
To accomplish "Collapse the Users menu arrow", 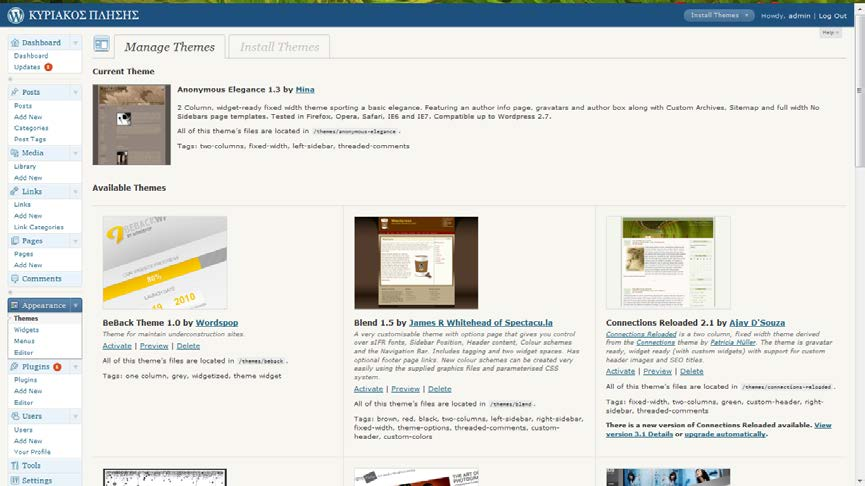I will pyautogui.click(x=76, y=416).
